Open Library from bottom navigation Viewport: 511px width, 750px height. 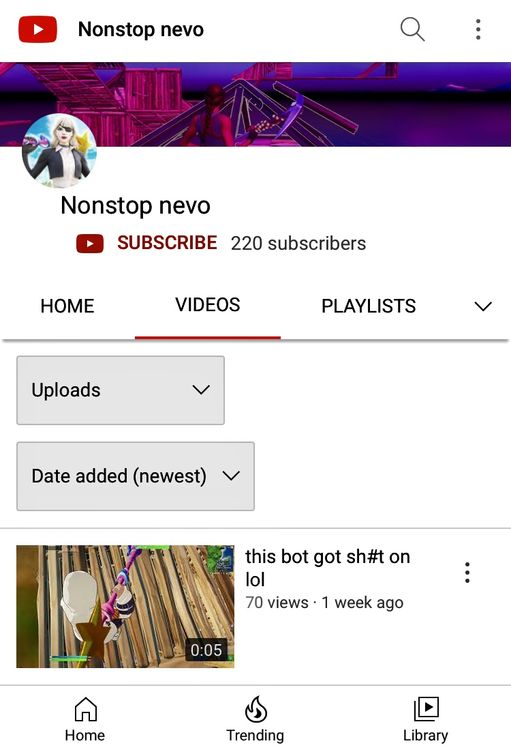click(x=425, y=719)
